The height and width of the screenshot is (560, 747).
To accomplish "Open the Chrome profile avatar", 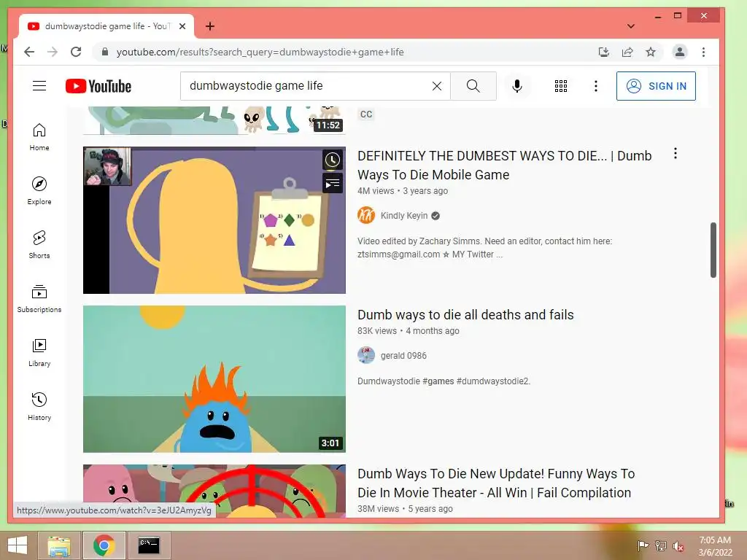I will pos(680,52).
